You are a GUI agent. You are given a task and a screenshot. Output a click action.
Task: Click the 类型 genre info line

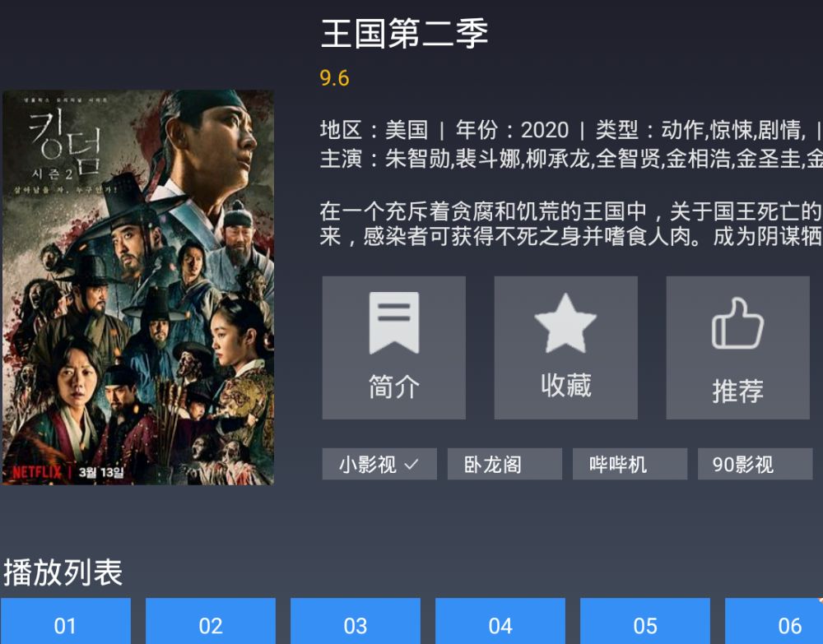click(700, 129)
